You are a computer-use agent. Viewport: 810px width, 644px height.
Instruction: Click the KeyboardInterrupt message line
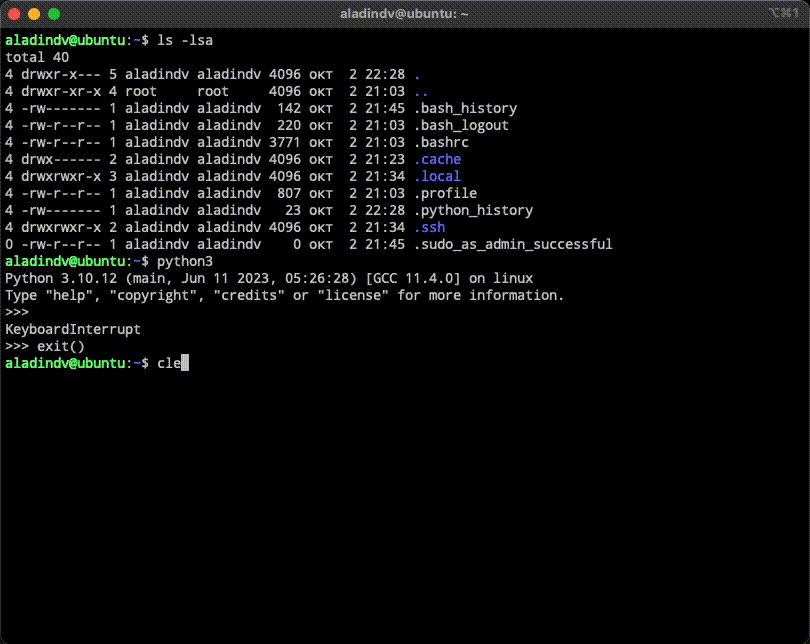(x=73, y=329)
